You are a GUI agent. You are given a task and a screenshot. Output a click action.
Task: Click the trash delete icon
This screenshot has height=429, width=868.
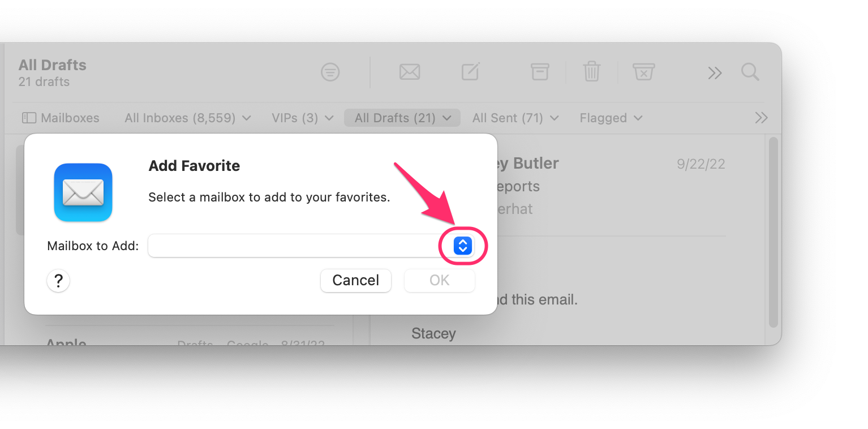coord(592,71)
